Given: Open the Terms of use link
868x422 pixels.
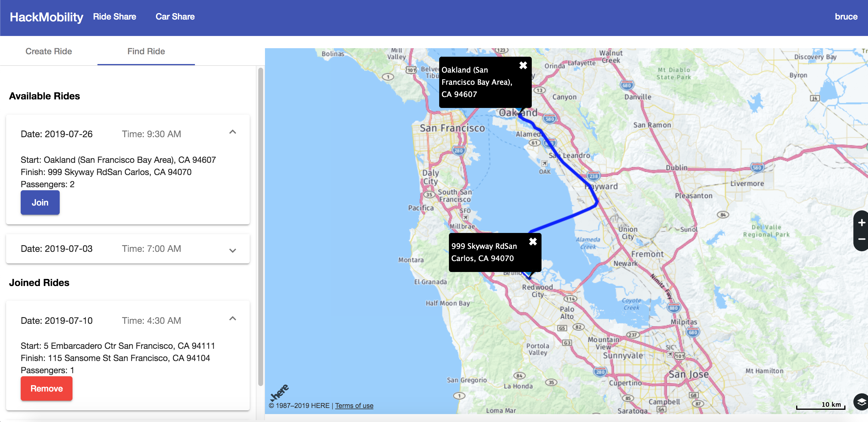Looking at the screenshot, I should tap(354, 406).
